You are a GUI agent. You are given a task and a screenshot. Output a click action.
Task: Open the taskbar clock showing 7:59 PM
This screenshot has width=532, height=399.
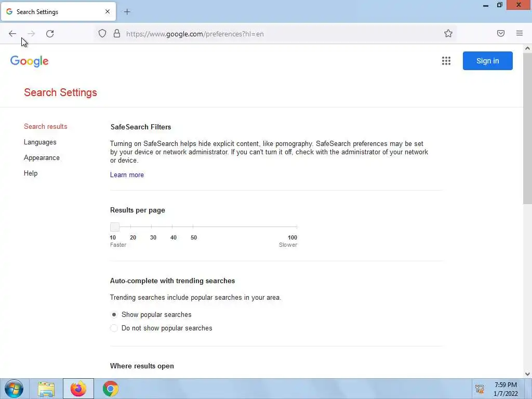(x=506, y=389)
